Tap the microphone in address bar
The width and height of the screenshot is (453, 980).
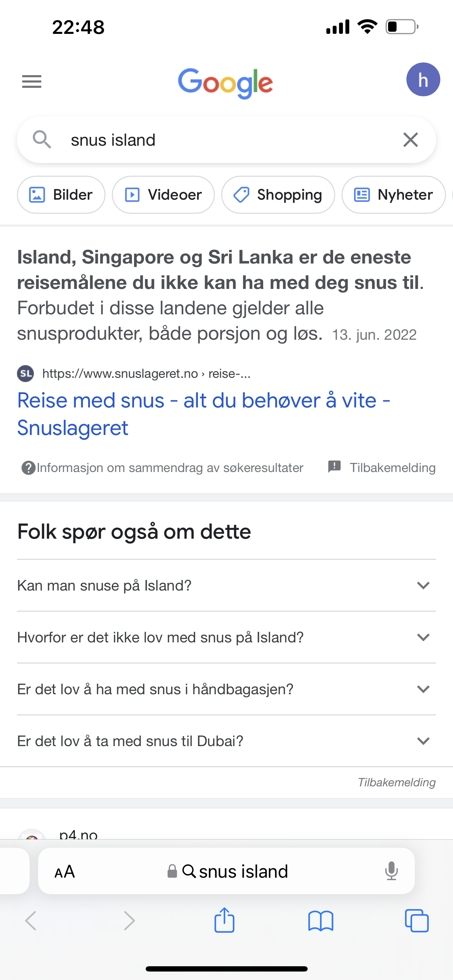click(391, 871)
